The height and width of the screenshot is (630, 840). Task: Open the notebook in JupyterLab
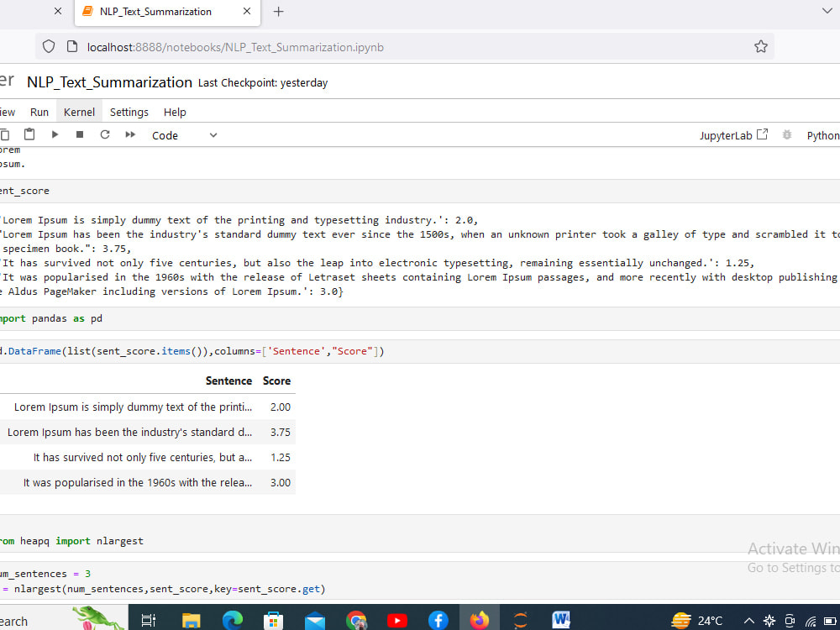pyautogui.click(x=733, y=135)
